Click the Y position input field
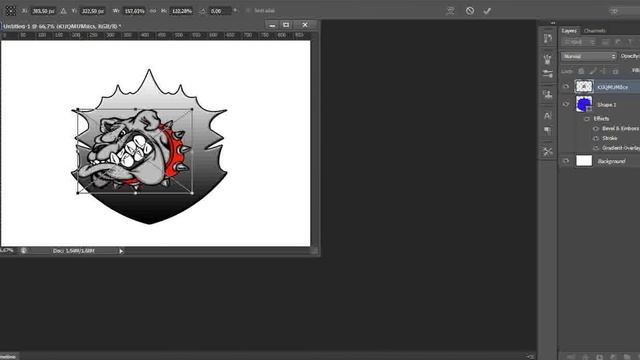This screenshot has width=640, height=360. (x=93, y=11)
